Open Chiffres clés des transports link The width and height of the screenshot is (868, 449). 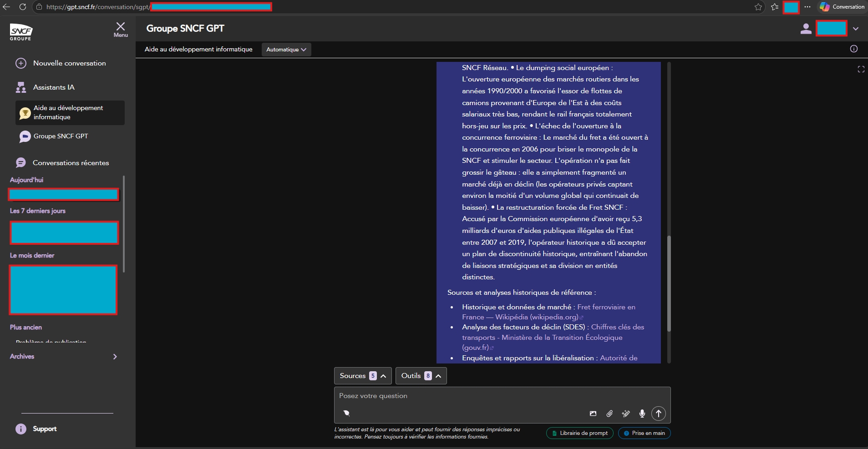pyautogui.click(x=553, y=337)
